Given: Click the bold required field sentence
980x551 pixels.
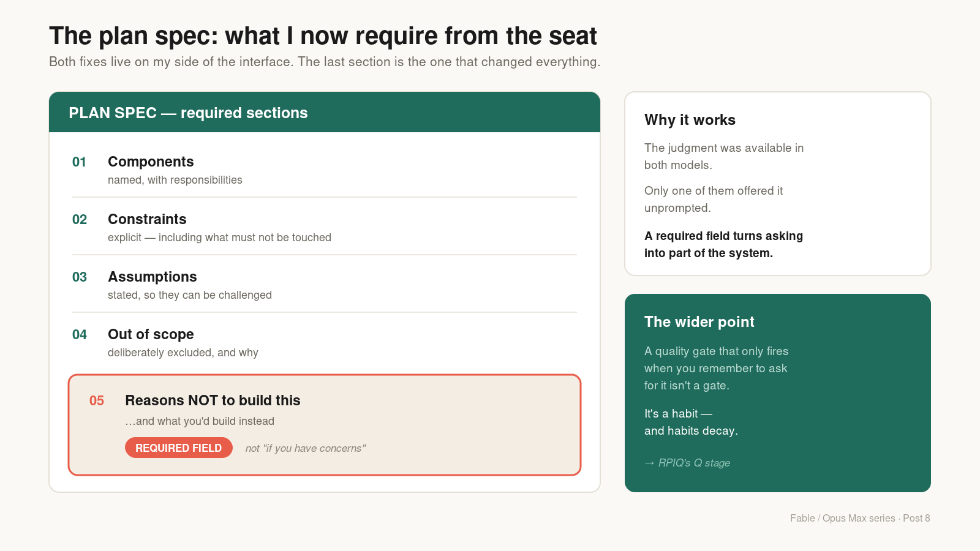Looking at the screenshot, I should pos(723,244).
